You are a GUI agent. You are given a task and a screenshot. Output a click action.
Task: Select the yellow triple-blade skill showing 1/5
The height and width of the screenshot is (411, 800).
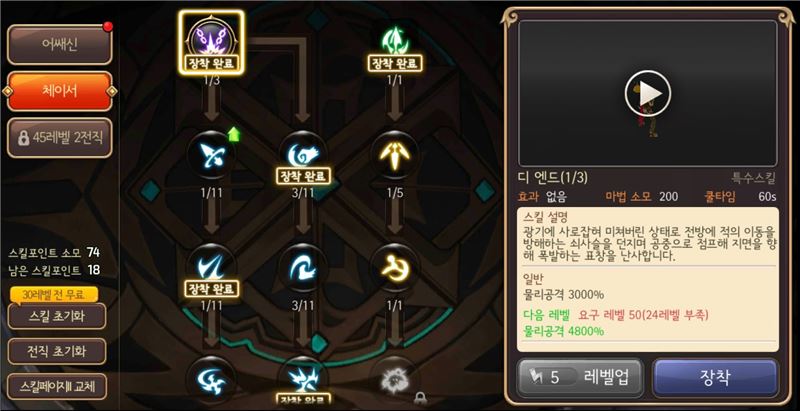click(x=395, y=154)
